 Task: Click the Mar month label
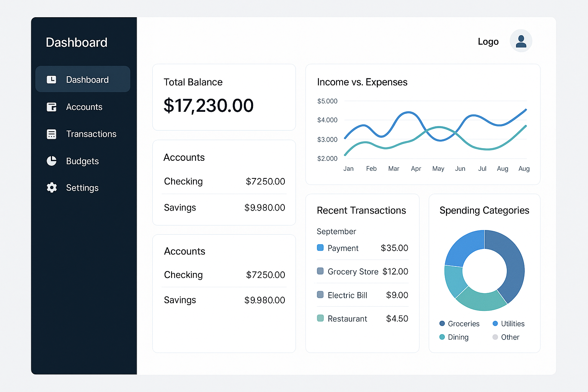(394, 168)
